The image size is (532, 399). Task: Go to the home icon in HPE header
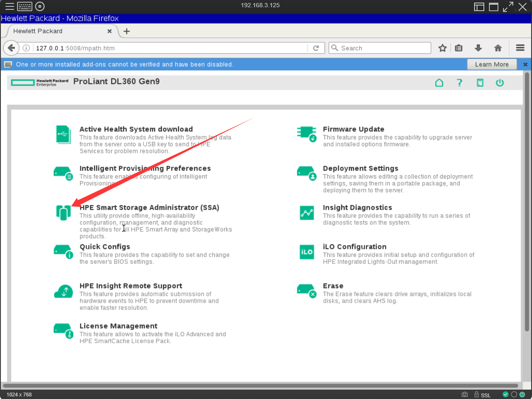tap(439, 83)
